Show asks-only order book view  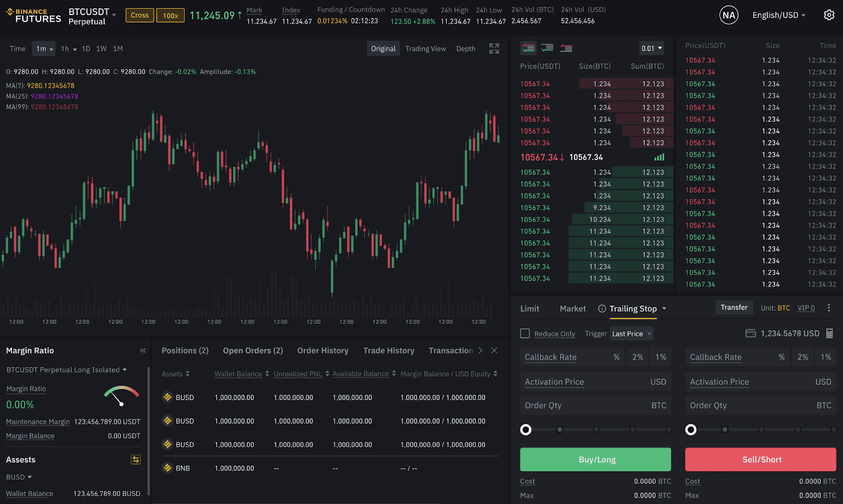point(566,48)
